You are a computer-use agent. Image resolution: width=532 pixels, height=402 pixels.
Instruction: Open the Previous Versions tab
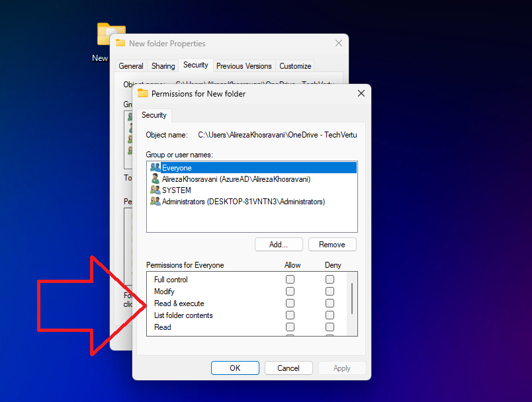coord(244,65)
